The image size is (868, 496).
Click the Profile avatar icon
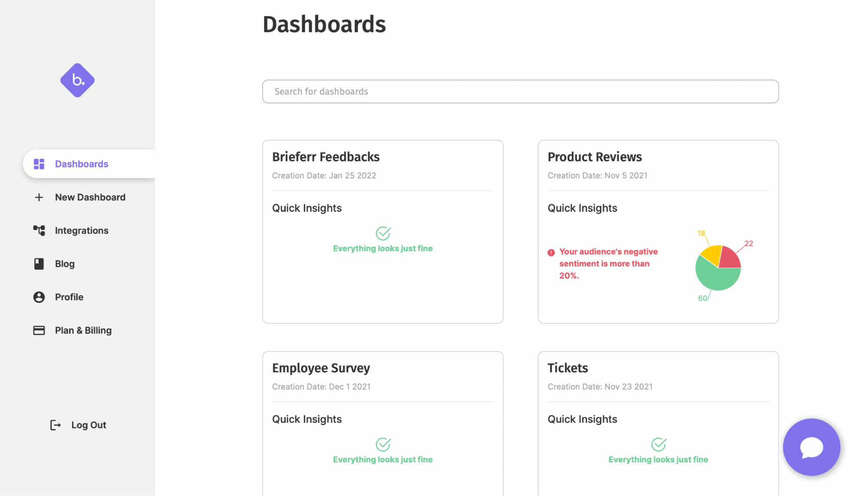(x=39, y=297)
